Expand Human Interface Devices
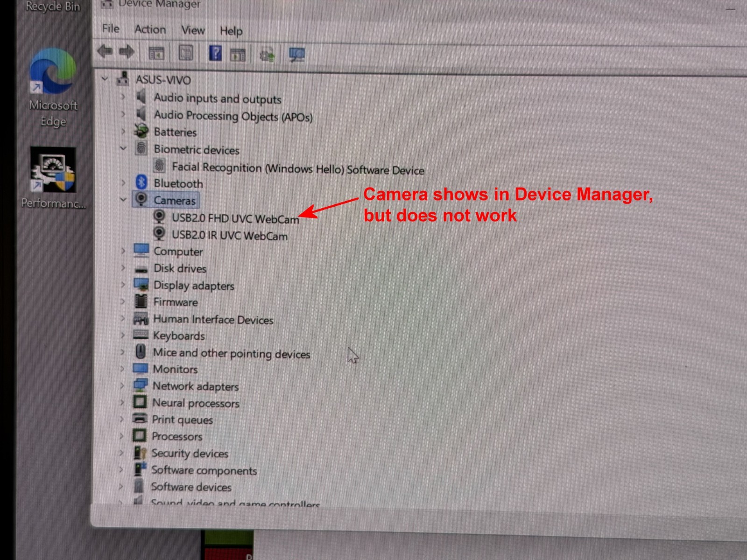Viewport: 747px width, 560px height. click(x=123, y=318)
